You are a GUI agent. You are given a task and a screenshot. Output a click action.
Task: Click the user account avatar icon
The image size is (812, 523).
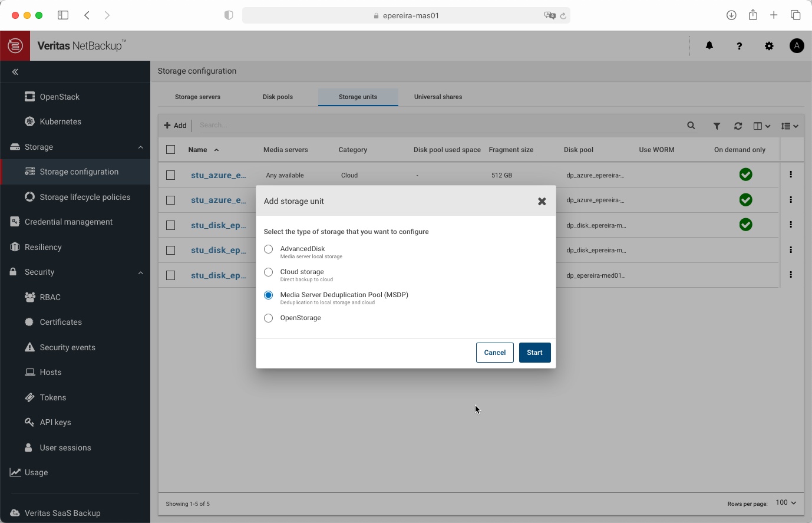click(x=797, y=46)
